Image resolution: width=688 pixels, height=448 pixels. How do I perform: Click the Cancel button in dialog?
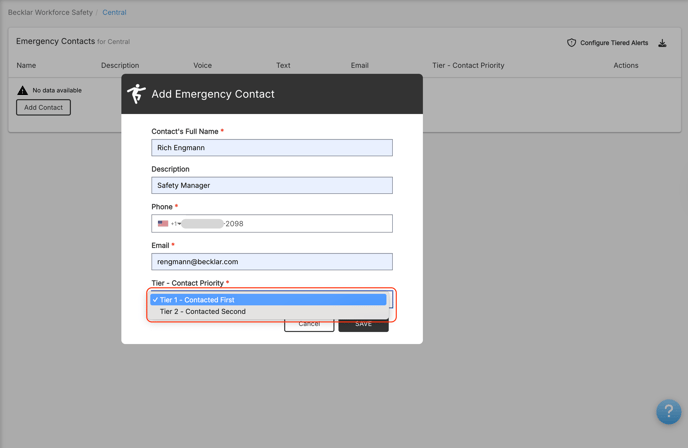point(309,324)
